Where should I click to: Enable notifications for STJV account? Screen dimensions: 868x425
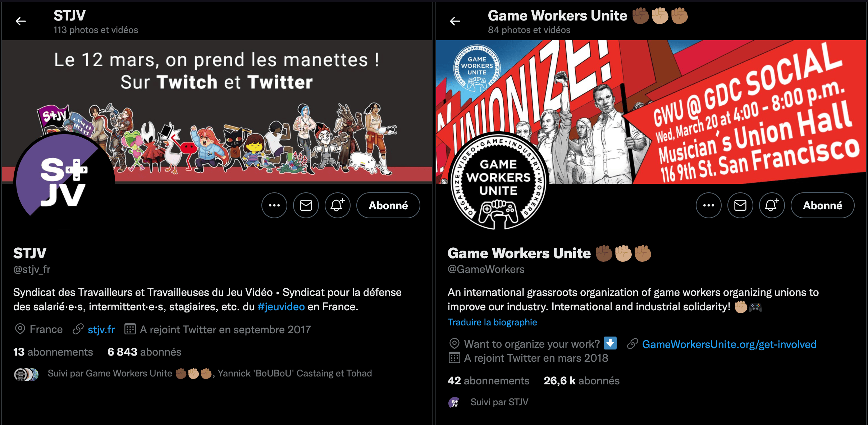tap(338, 205)
